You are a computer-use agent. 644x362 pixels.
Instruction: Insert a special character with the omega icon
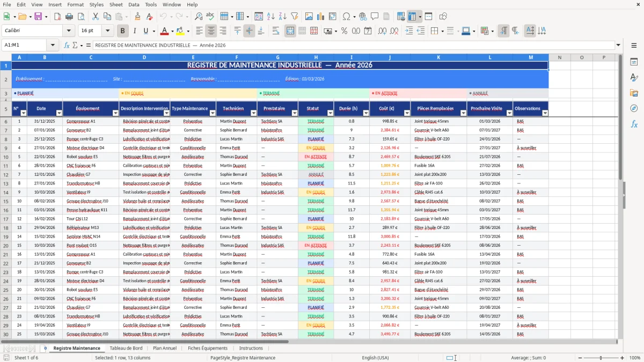(x=346, y=16)
